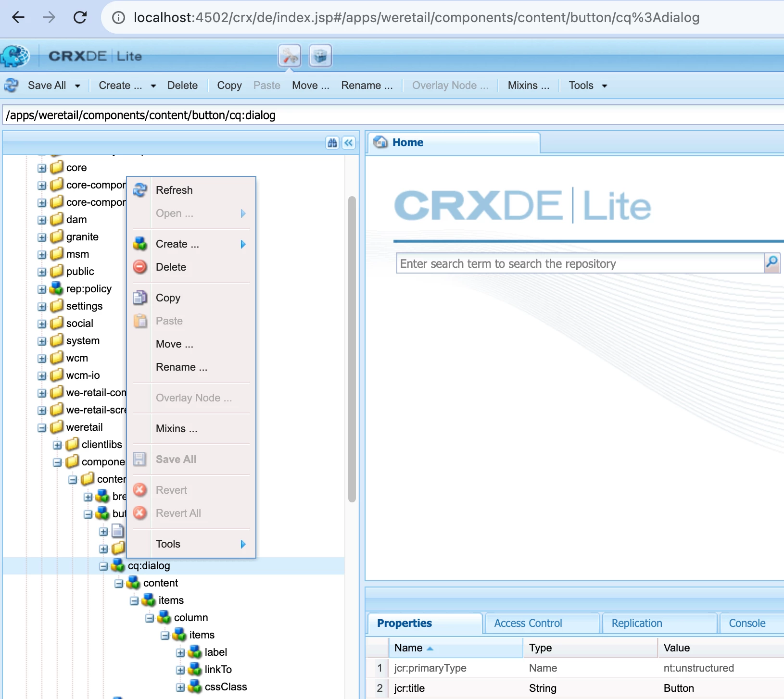Click the linkTo node icon
The height and width of the screenshot is (699, 784).
[x=195, y=669]
